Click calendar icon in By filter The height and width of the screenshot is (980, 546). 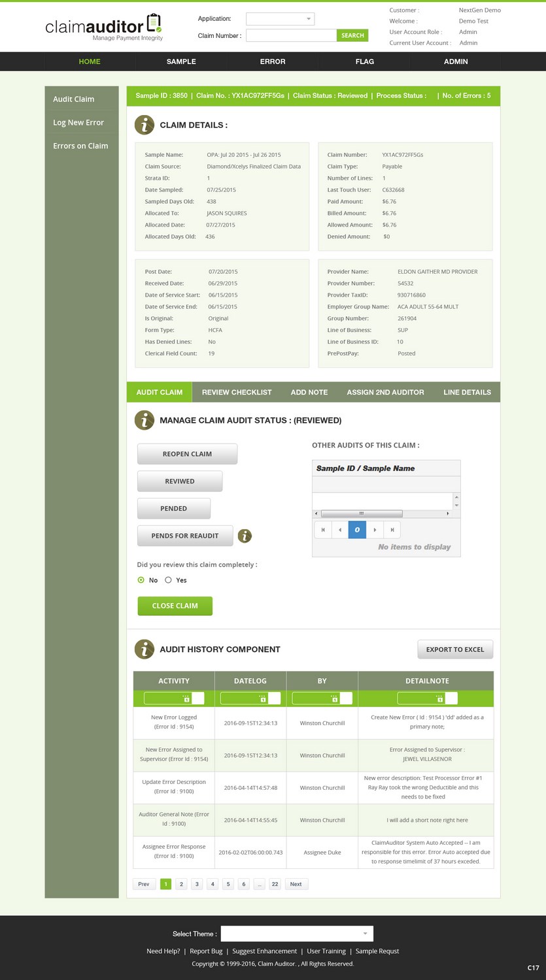[x=334, y=698]
